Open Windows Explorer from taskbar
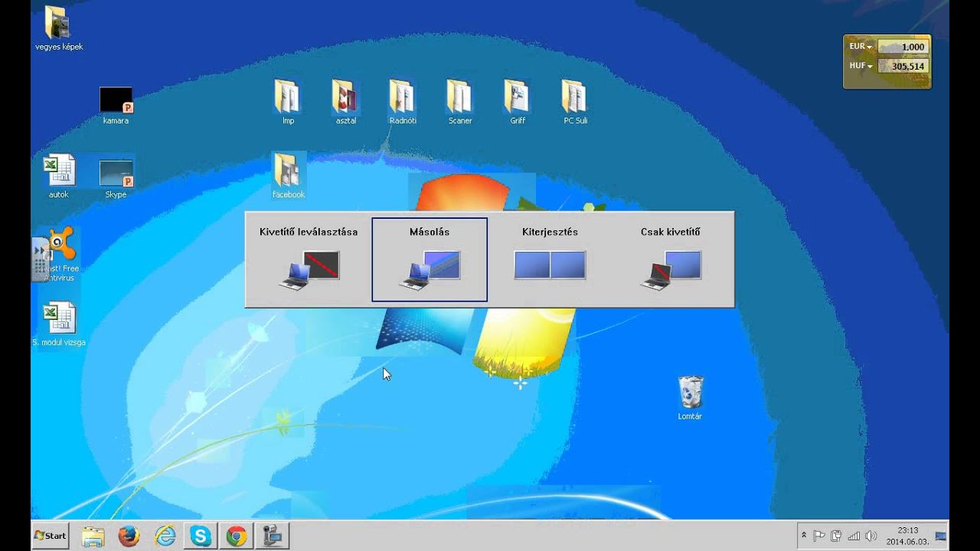 pos(93,536)
